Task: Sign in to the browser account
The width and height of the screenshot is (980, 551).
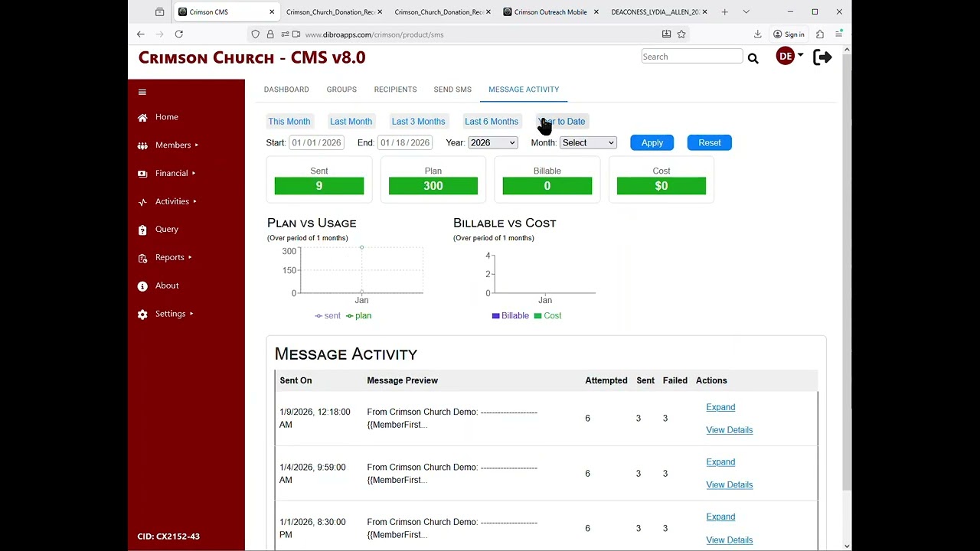Action: (x=789, y=34)
